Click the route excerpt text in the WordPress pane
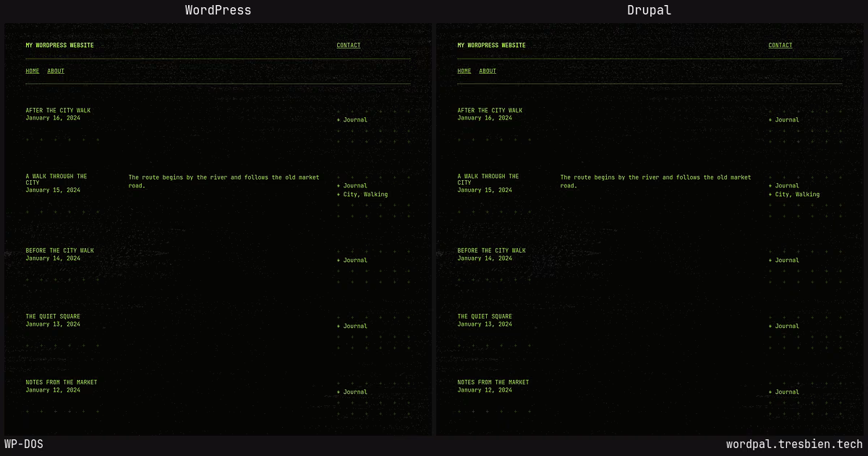 (x=224, y=181)
